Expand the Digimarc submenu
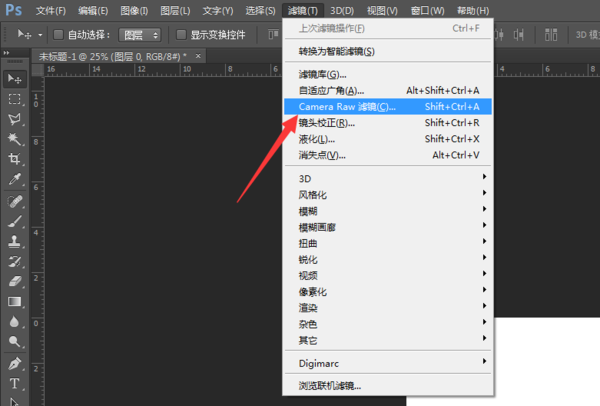This screenshot has width=600, height=406. (x=388, y=363)
